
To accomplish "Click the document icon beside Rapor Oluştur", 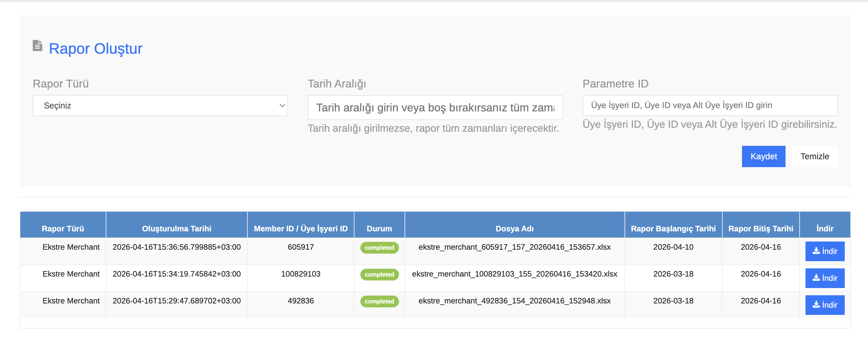I will coord(37,46).
